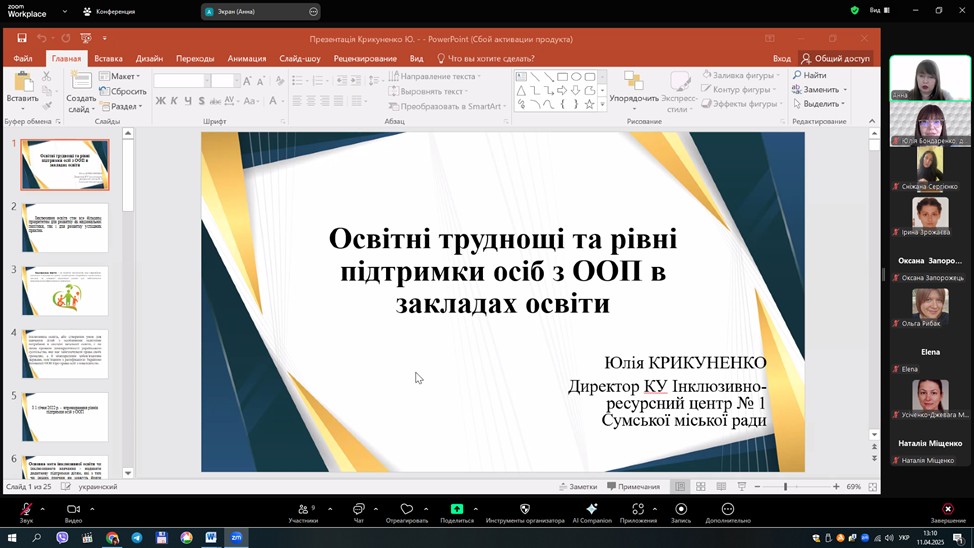The image size is (974, 548).
Task: Open the Вид view dropdown in Zoom
Action: pos(879,10)
